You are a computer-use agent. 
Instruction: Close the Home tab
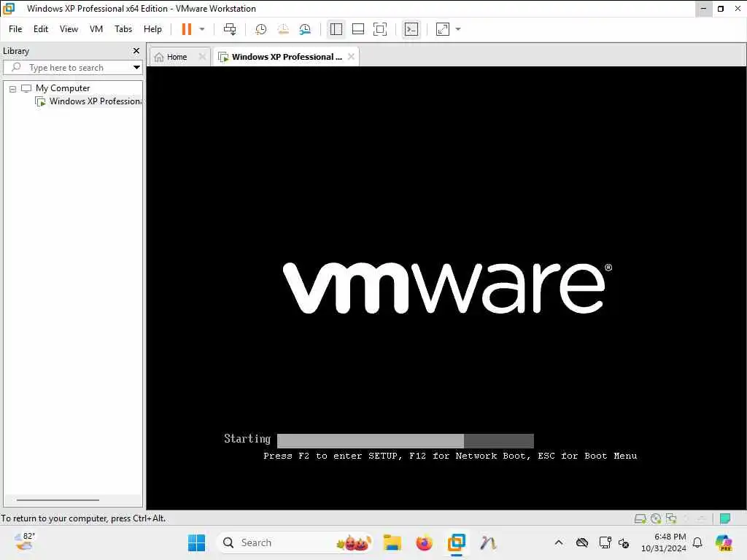[x=202, y=56]
